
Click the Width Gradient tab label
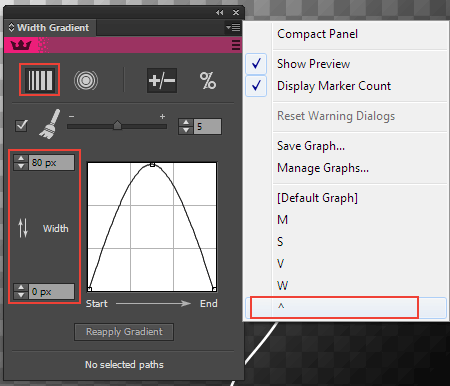pyautogui.click(x=53, y=27)
